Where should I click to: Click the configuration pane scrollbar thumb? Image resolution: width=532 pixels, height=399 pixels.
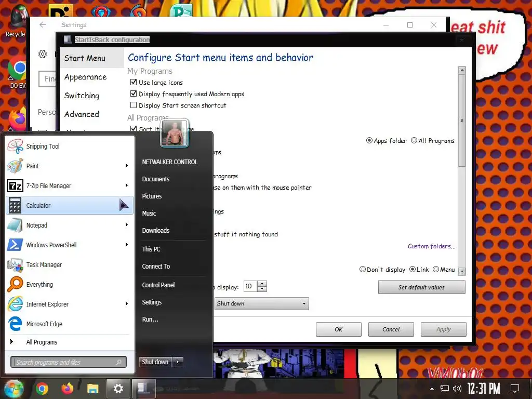click(x=462, y=121)
